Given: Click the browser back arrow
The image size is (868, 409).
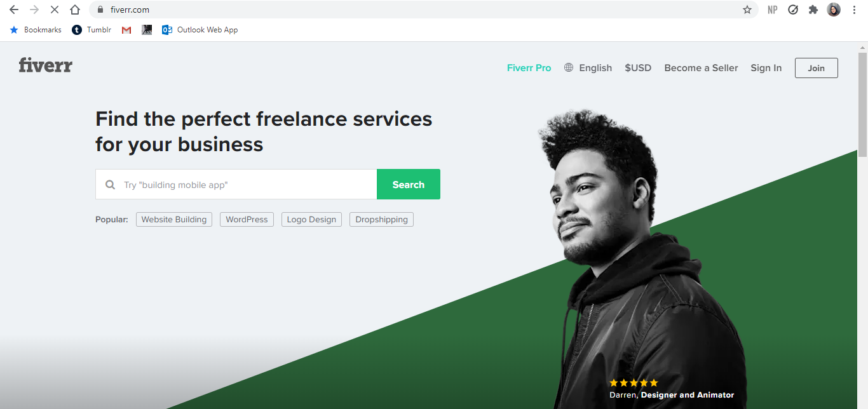Looking at the screenshot, I should pos(14,10).
